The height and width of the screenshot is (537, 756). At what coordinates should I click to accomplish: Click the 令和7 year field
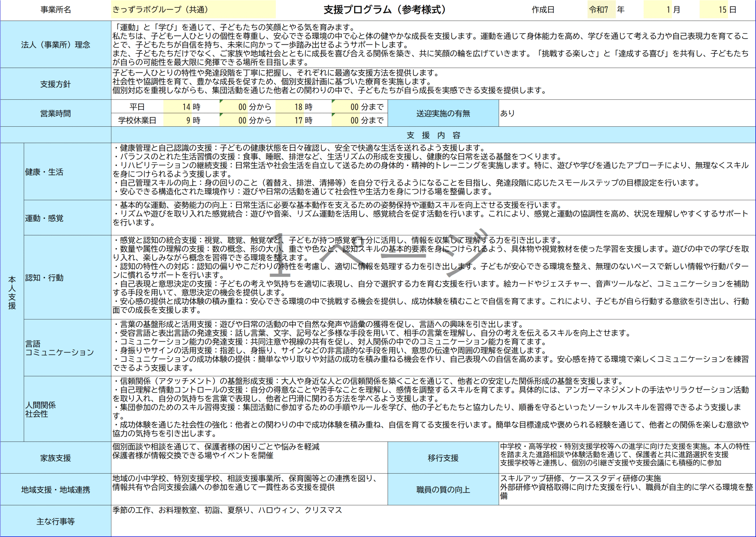[x=601, y=9]
